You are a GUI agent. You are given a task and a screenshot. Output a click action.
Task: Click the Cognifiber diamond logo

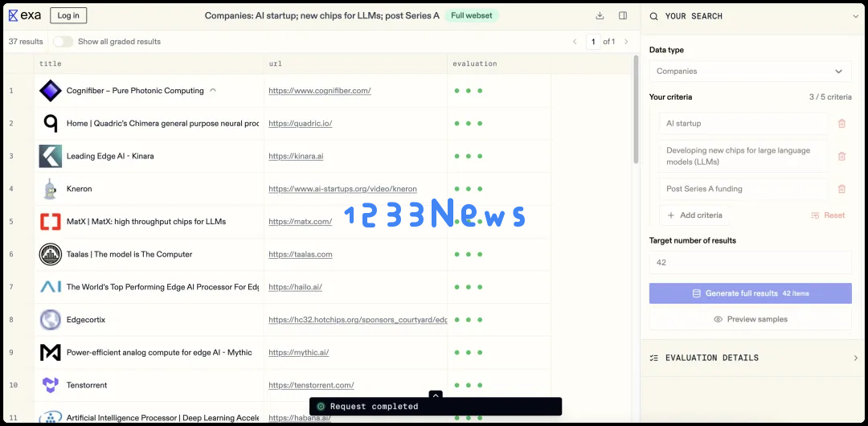point(51,91)
